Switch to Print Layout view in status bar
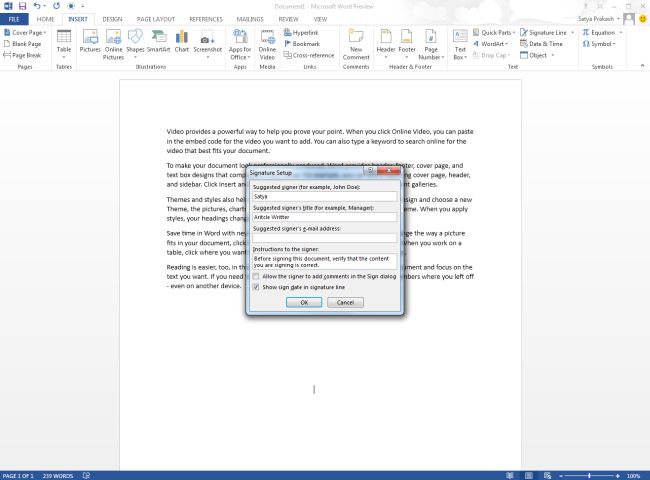 [529, 475]
